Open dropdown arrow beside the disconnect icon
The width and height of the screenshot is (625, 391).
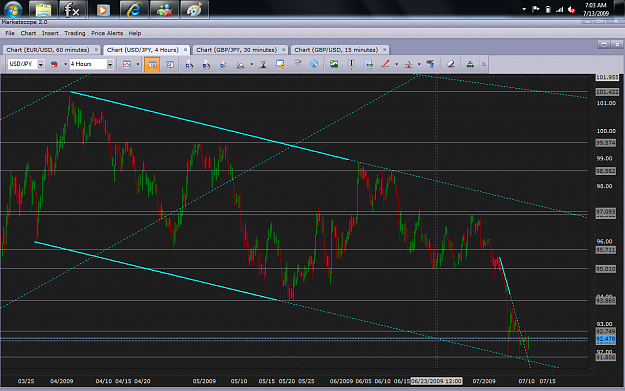(x=65, y=64)
